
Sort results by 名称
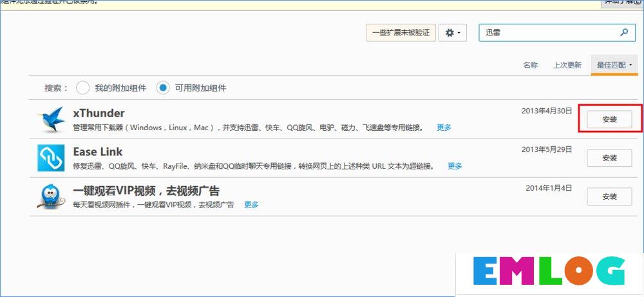point(530,65)
